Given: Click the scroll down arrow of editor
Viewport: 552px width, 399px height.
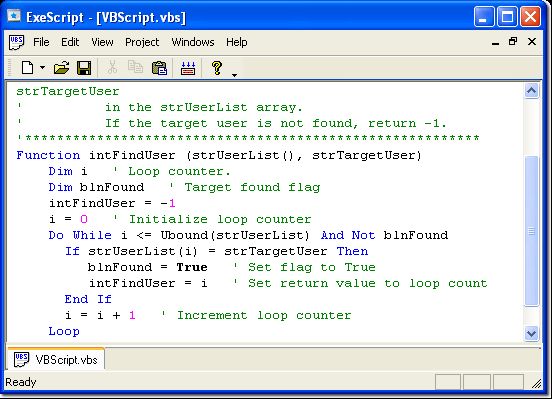Looking at the screenshot, I should click(531, 333).
